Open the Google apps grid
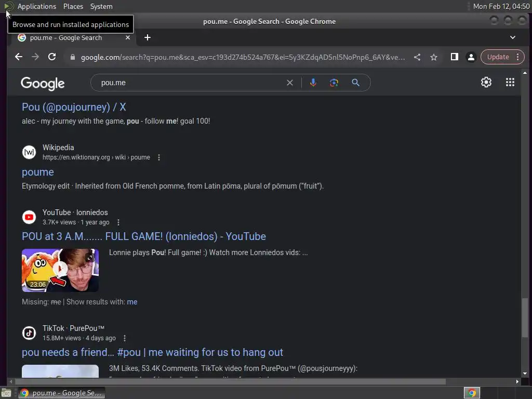This screenshot has width=532, height=399. tap(510, 83)
